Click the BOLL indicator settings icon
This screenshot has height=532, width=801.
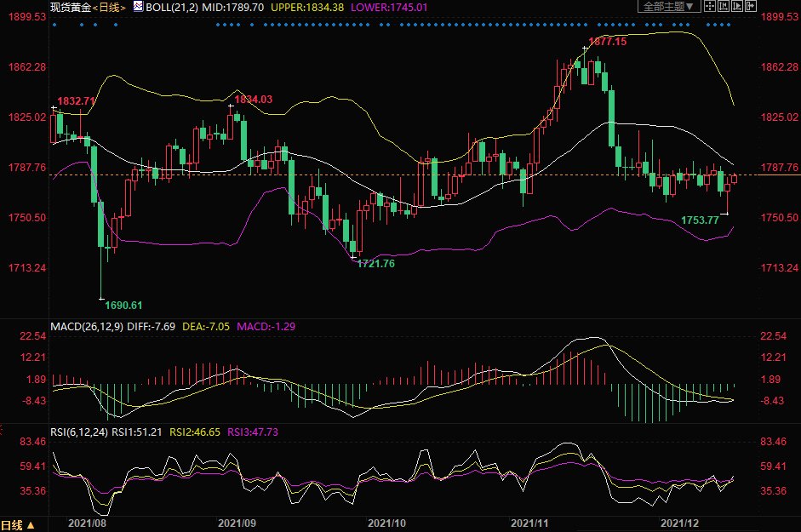137,6
